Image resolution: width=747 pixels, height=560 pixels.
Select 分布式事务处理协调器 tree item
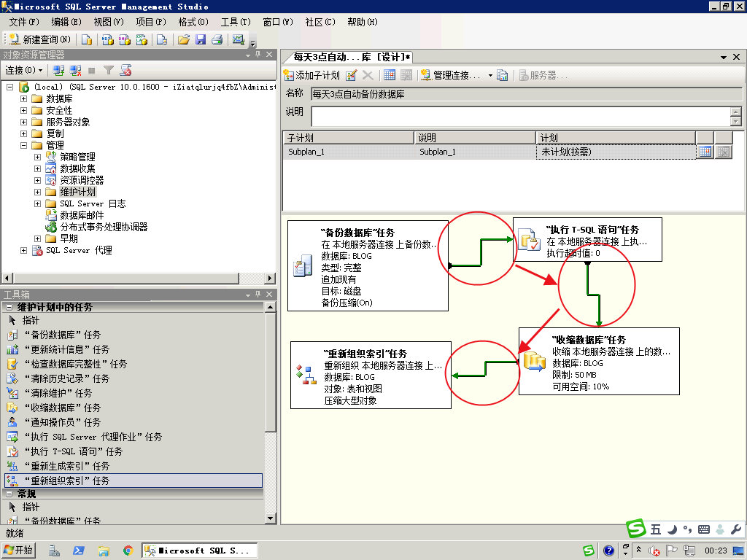pos(104,227)
